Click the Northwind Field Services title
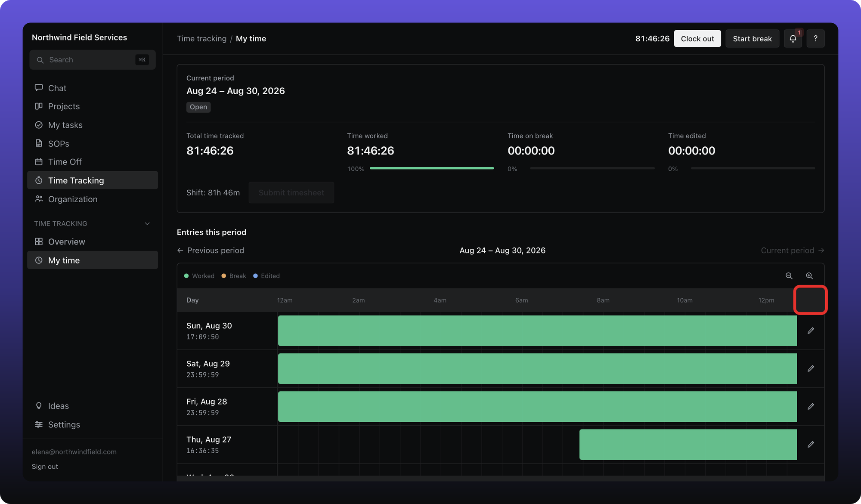This screenshot has height=504, width=861. coord(79,37)
